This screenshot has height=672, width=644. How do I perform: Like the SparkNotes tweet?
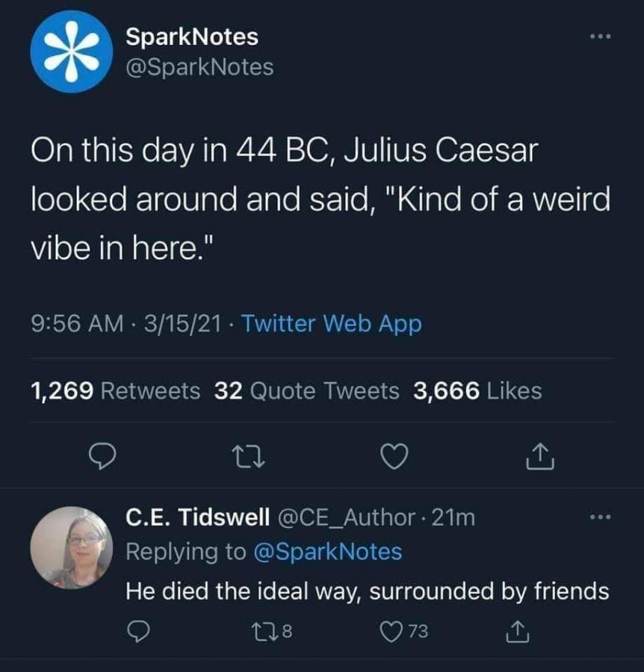[x=396, y=456]
